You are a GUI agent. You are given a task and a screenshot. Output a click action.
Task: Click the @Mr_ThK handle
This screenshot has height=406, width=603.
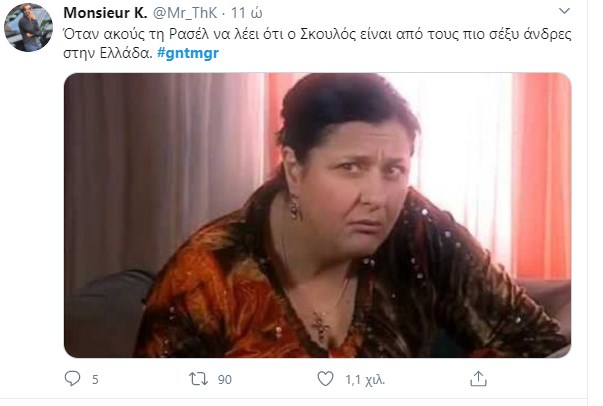185,13
